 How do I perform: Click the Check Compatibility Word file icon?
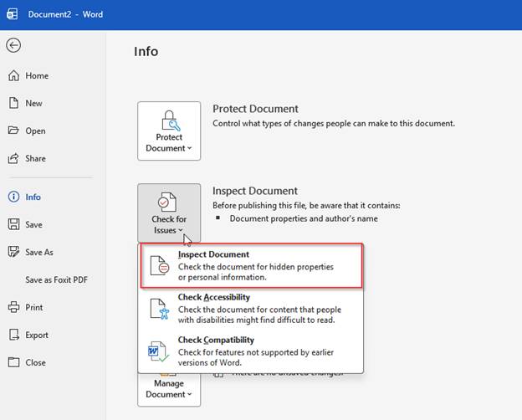[x=158, y=351]
